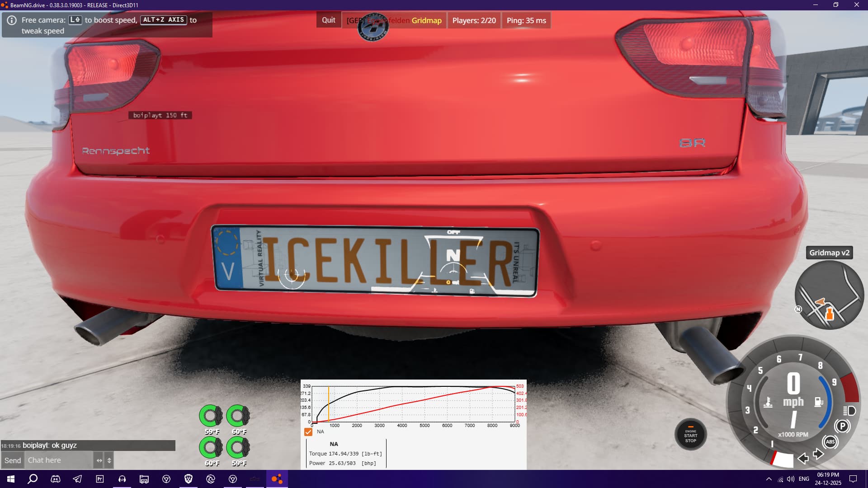Click the Quit button
The height and width of the screenshot is (488, 868).
pyautogui.click(x=328, y=20)
